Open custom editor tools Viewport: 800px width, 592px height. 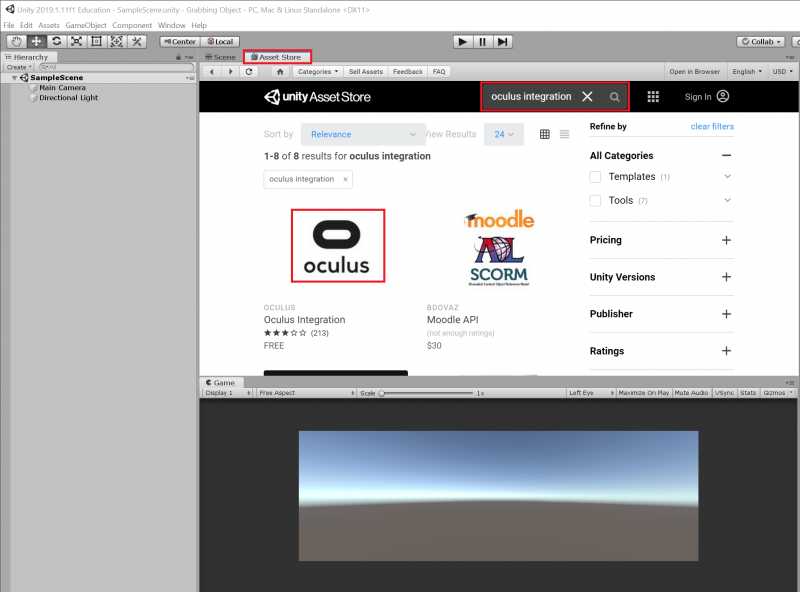click(136, 42)
